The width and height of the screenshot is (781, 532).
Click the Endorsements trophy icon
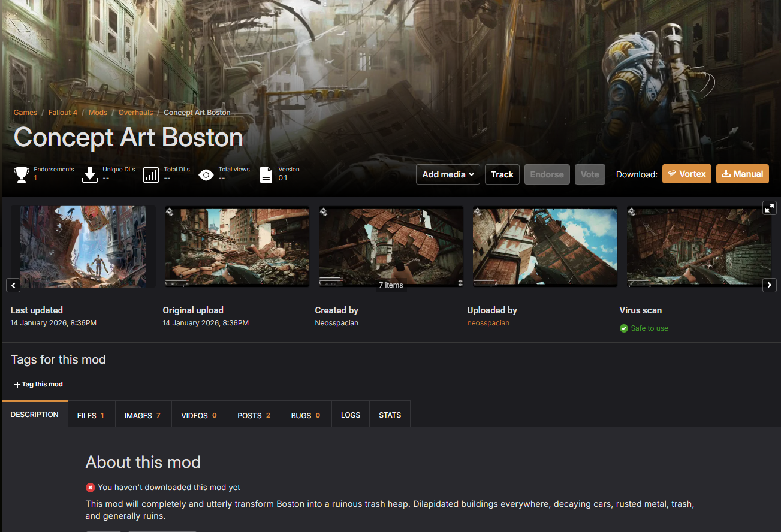coord(22,174)
